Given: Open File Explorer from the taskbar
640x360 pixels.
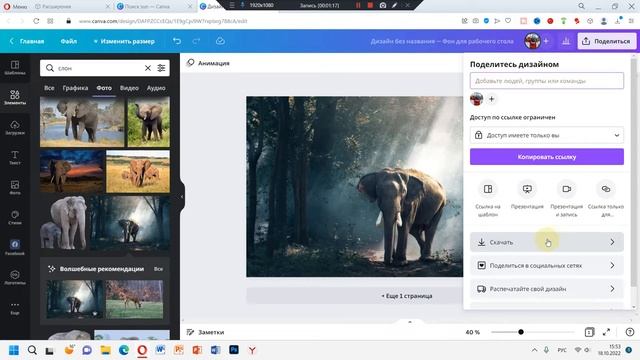Looking at the screenshot, I should pos(105,350).
